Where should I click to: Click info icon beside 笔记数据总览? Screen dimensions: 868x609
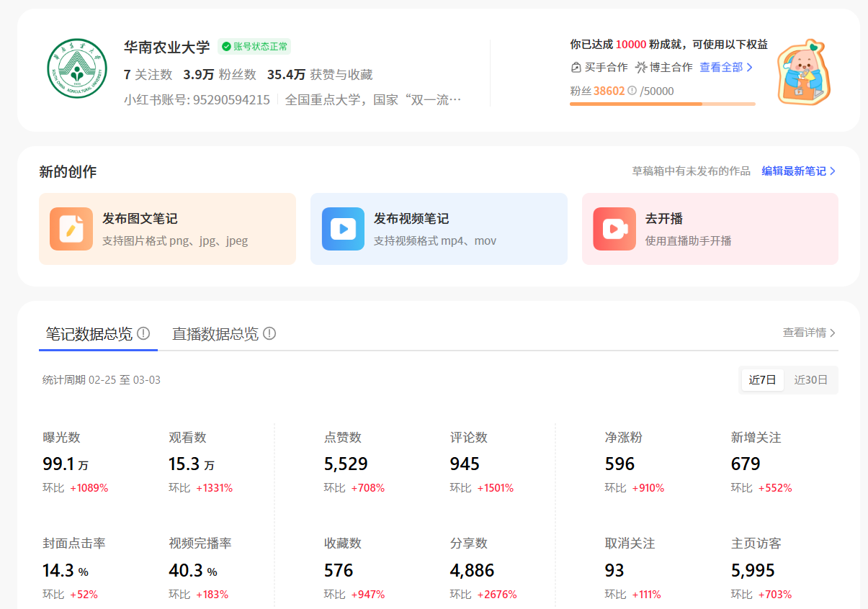pyautogui.click(x=143, y=333)
